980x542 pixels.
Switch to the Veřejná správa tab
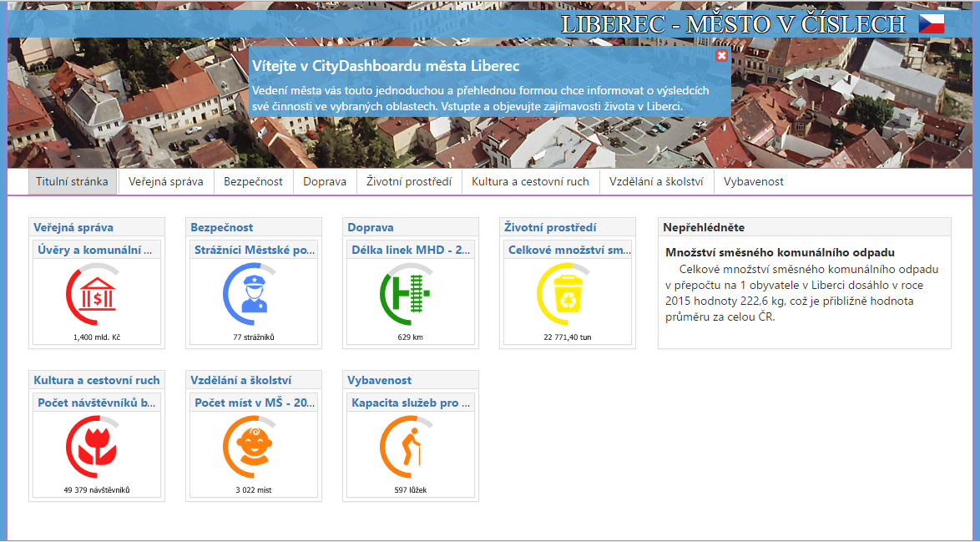coord(165,182)
